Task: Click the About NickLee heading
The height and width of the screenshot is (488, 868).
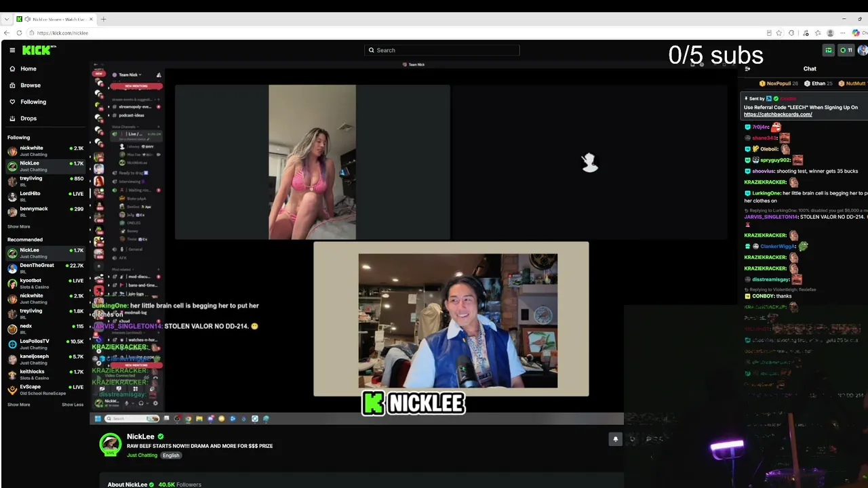Action: tap(127, 485)
